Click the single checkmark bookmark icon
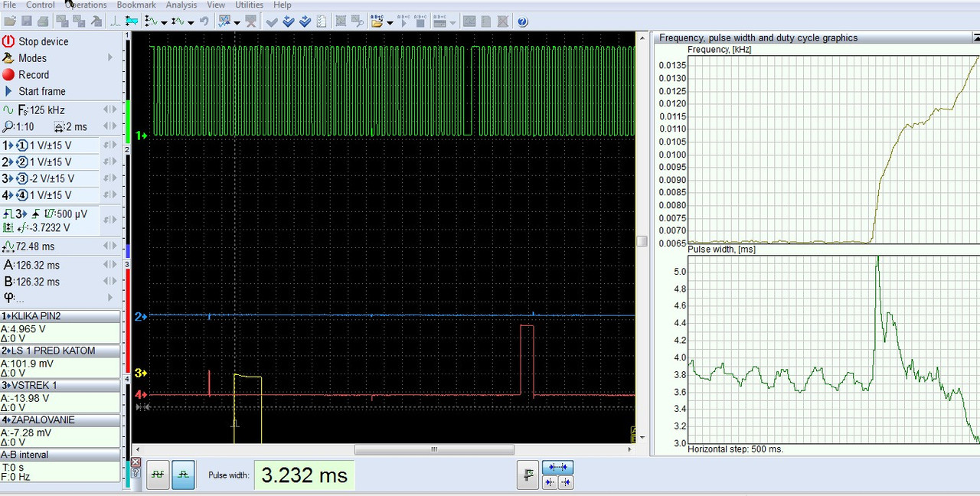 pos(272,21)
